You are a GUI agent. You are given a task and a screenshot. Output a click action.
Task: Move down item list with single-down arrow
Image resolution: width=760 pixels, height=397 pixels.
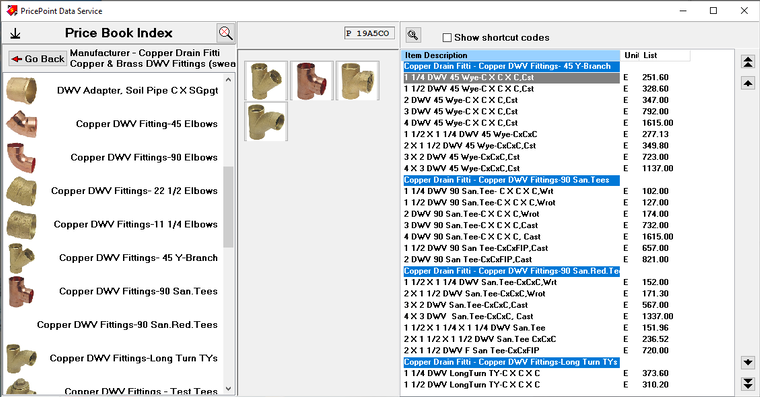[x=748, y=362]
